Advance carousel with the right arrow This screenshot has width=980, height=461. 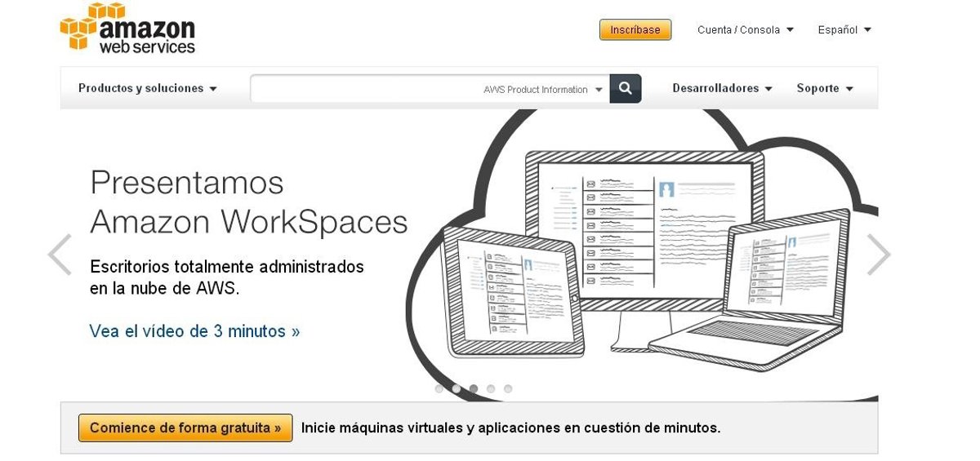tap(878, 255)
